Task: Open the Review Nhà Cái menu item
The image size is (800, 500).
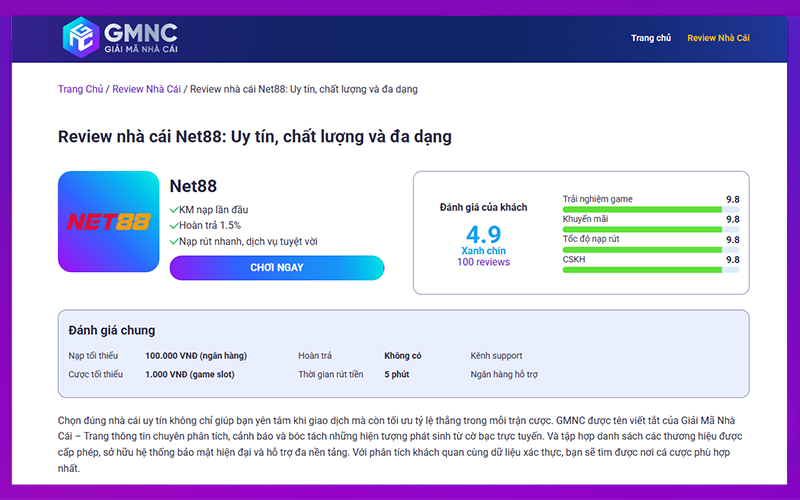Action: tap(718, 38)
